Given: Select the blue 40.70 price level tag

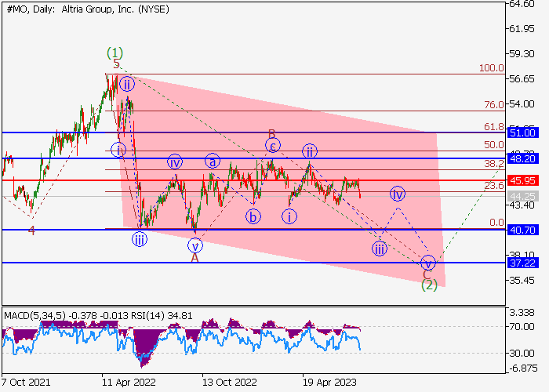Looking at the screenshot, I should [523, 230].
